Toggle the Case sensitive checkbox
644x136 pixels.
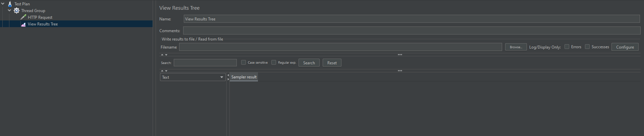click(244, 62)
